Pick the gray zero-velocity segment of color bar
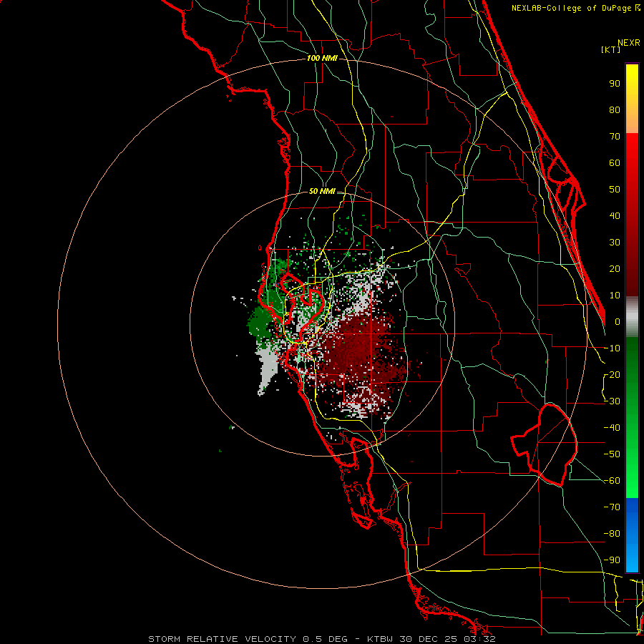 pyautogui.click(x=632, y=317)
